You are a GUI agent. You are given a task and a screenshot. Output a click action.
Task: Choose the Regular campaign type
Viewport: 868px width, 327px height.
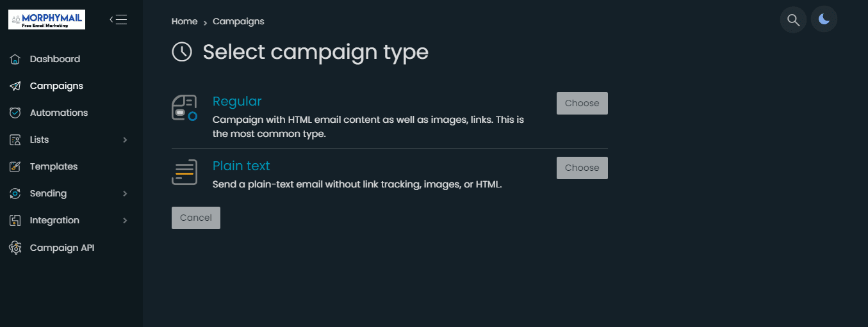click(x=582, y=103)
